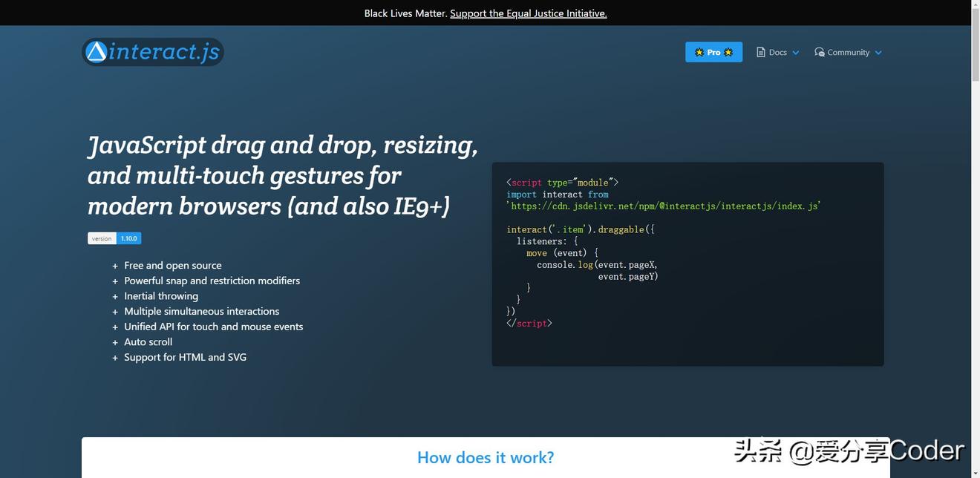Click the interact.js wordmark text
Image resolution: width=980 pixels, height=478 pixels.
(165, 52)
